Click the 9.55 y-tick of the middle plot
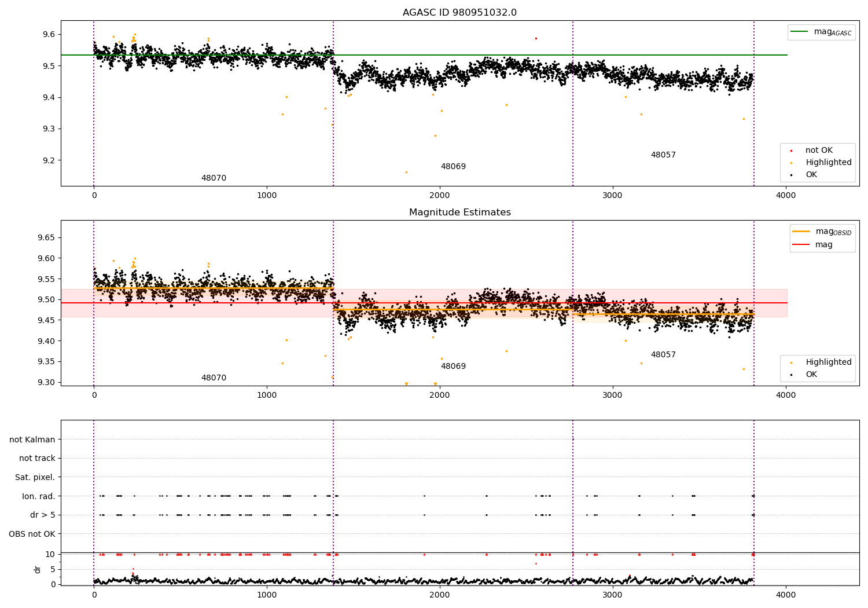Image resolution: width=868 pixels, height=608 pixels. [46, 279]
